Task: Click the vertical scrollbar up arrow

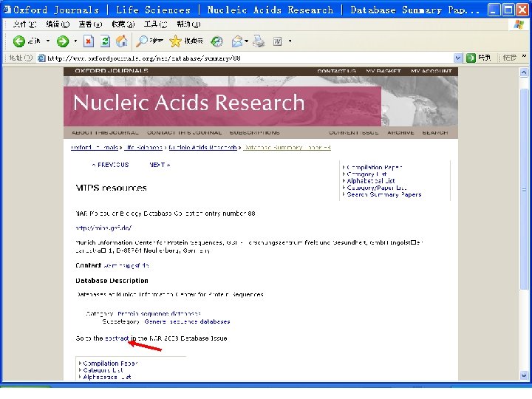Action: (524, 72)
